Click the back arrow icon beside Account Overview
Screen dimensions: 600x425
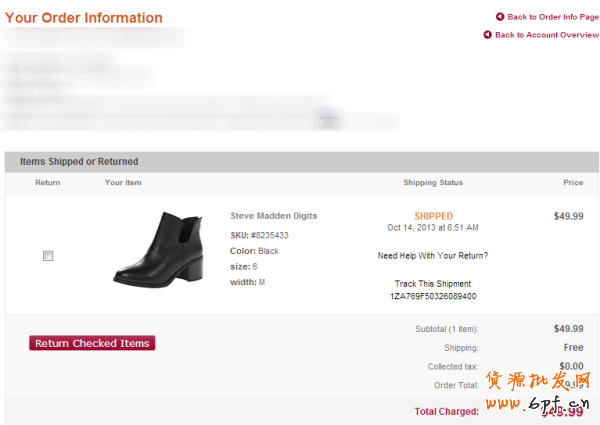click(x=487, y=35)
